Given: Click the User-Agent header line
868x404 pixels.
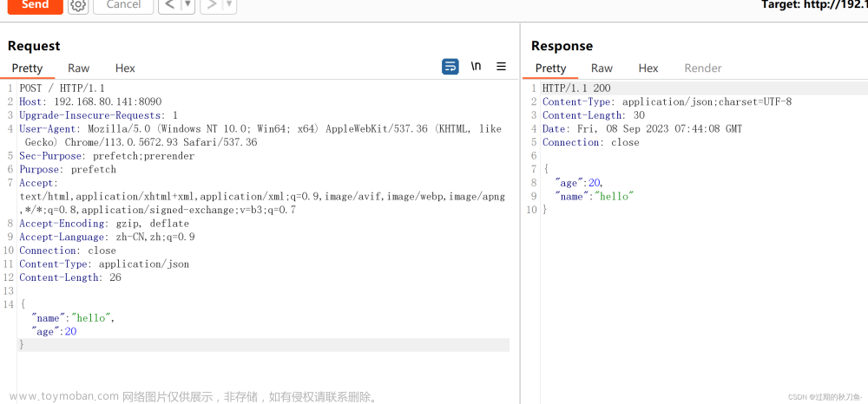Looking at the screenshot, I should [x=260, y=135].
